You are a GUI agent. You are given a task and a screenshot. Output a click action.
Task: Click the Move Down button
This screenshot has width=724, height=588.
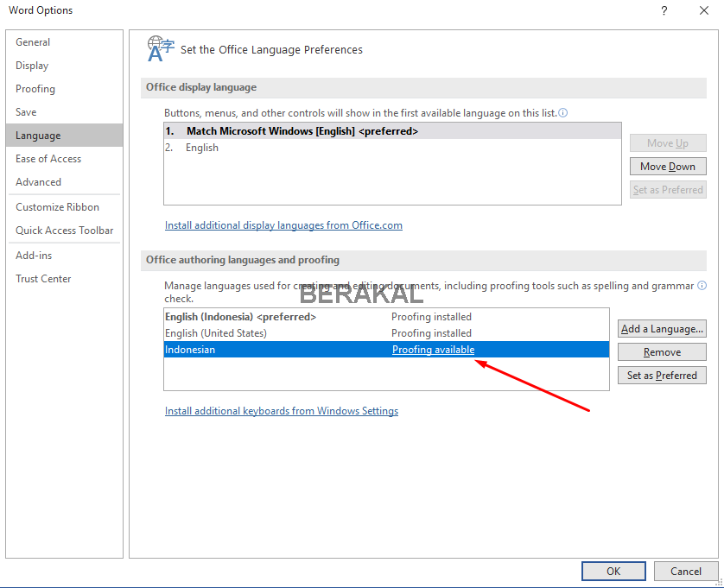tap(668, 166)
